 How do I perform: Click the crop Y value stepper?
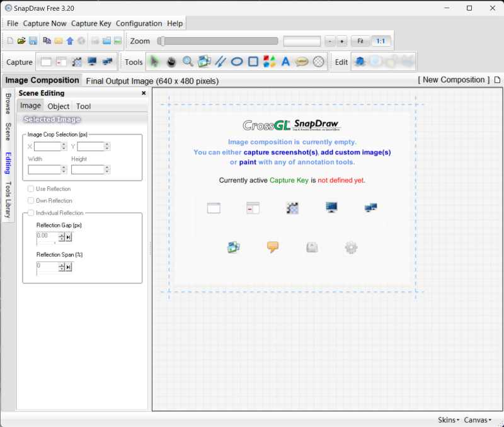(x=107, y=147)
